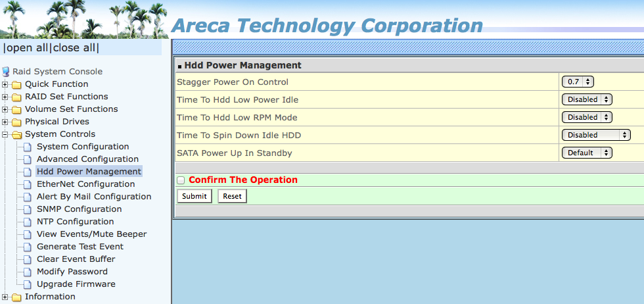
Task: Click the Modify Password page icon
Action: 28,272
